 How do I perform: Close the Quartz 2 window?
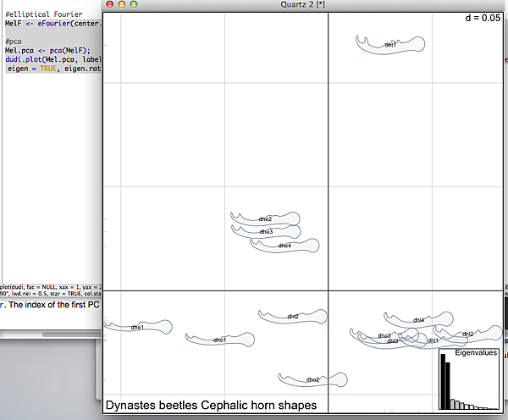point(110,4)
